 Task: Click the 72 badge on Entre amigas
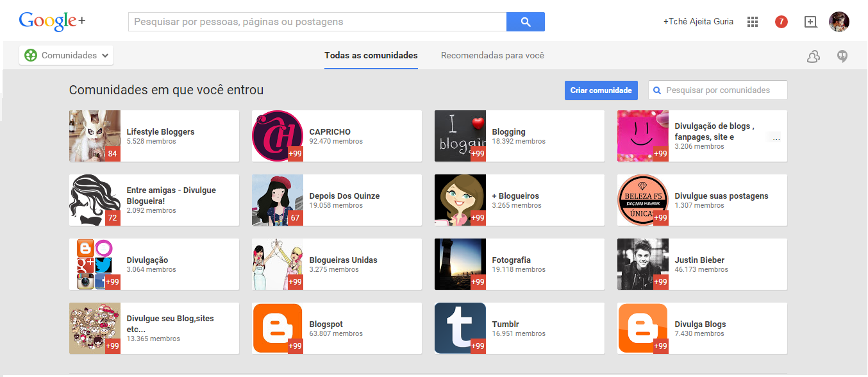point(113,218)
